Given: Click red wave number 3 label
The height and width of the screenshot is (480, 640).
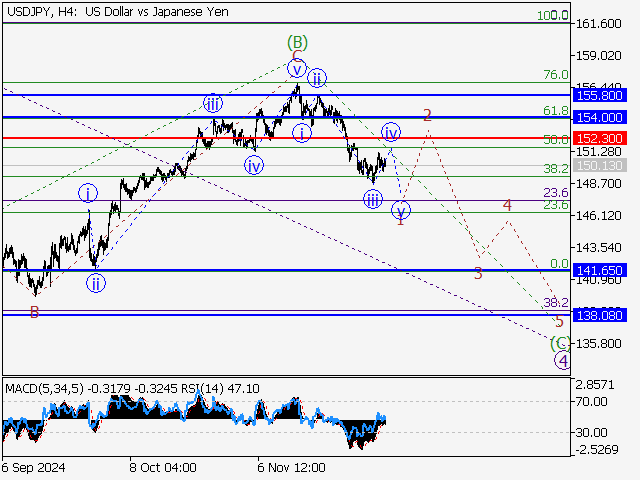Looking at the screenshot, I should pyautogui.click(x=478, y=273).
